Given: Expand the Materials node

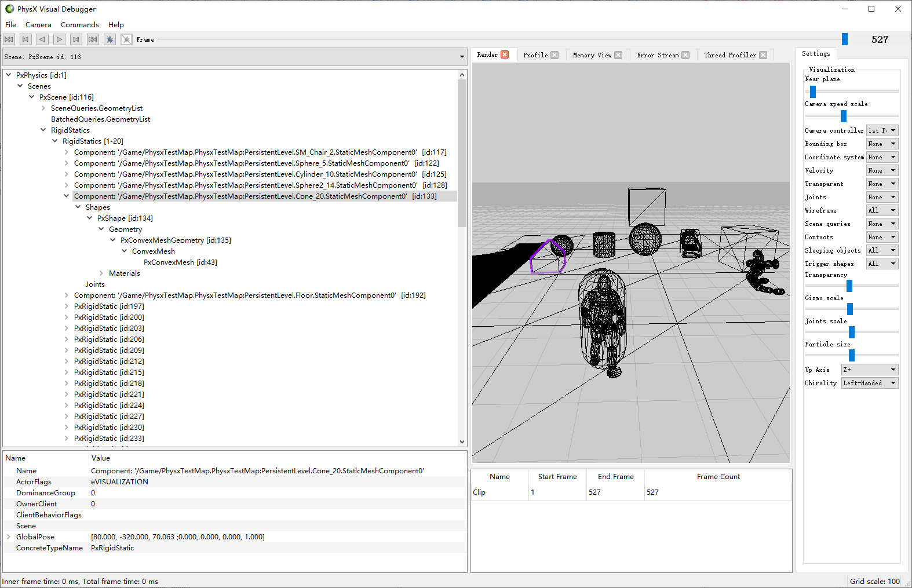Looking at the screenshot, I should [x=101, y=273].
